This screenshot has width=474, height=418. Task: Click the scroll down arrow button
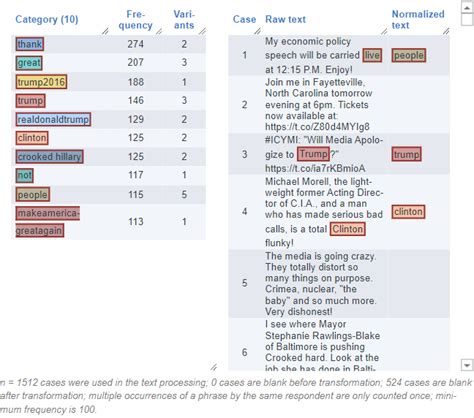click(x=467, y=365)
